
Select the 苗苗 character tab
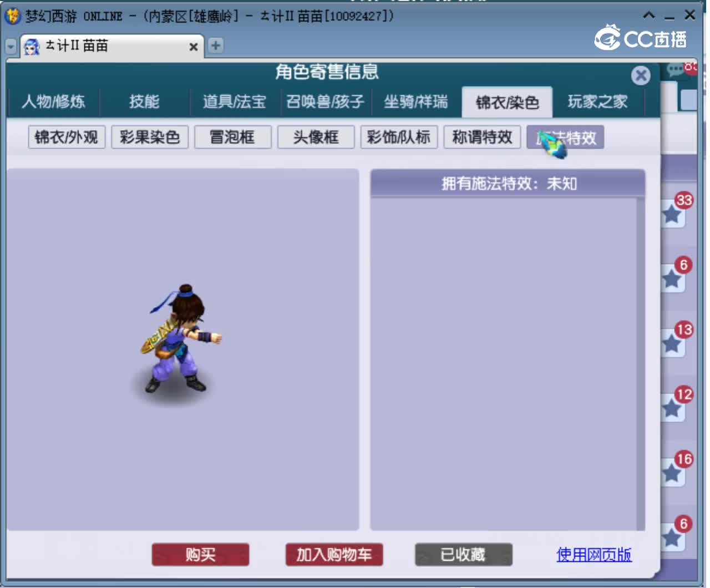pyautogui.click(x=111, y=46)
